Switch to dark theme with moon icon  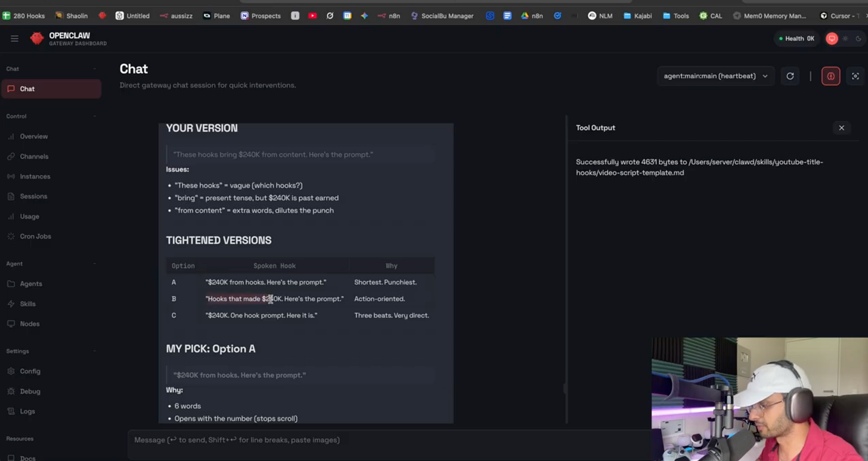point(858,39)
